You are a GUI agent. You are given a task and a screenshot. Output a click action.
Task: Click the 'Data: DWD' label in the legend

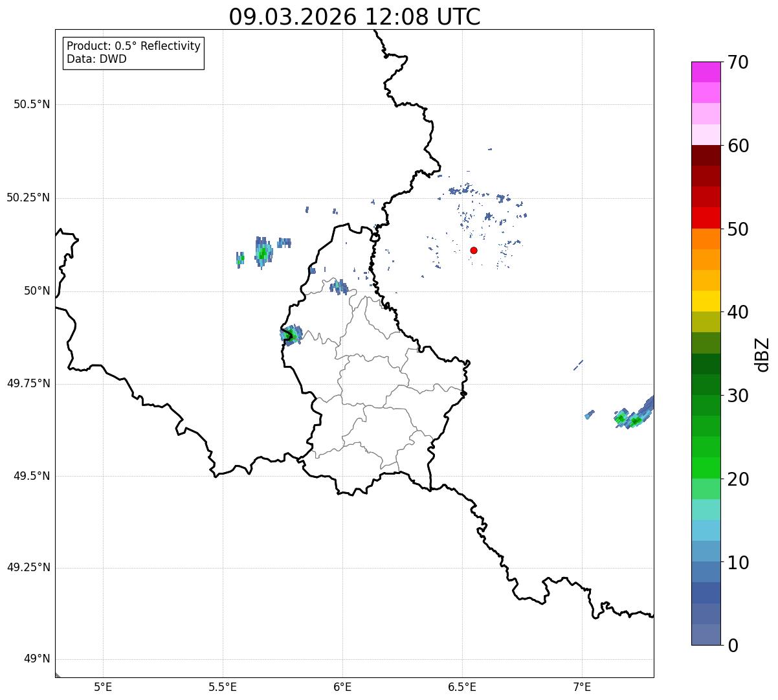pos(96,60)
